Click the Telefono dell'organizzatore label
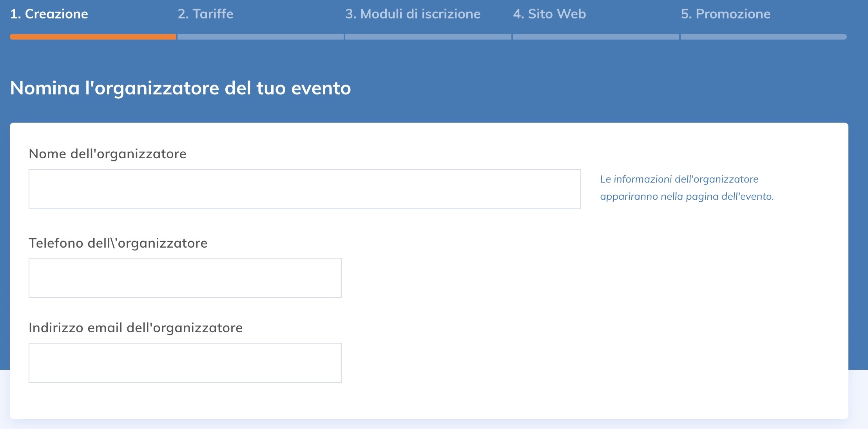The image size is (868, 429). (118, 243)
